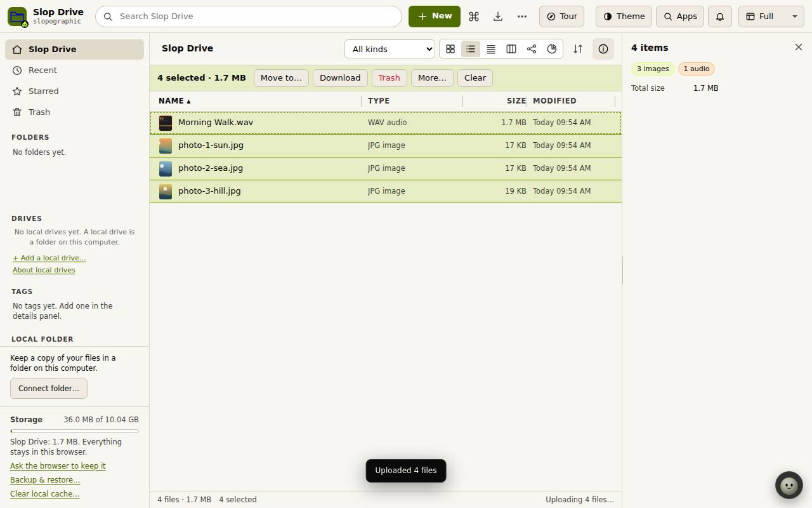Click Ask the browser to keep it
812x508 pixels.
[x=58, y=466]
